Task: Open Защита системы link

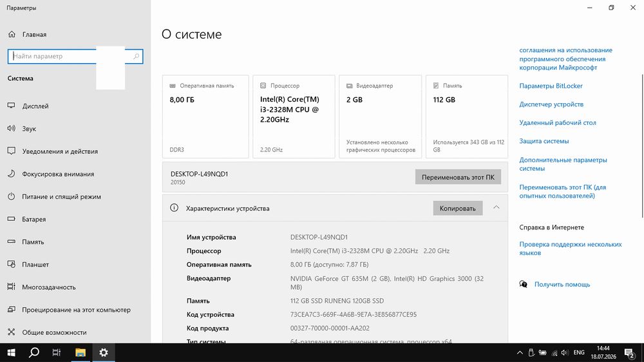Action: pos(544,141)
